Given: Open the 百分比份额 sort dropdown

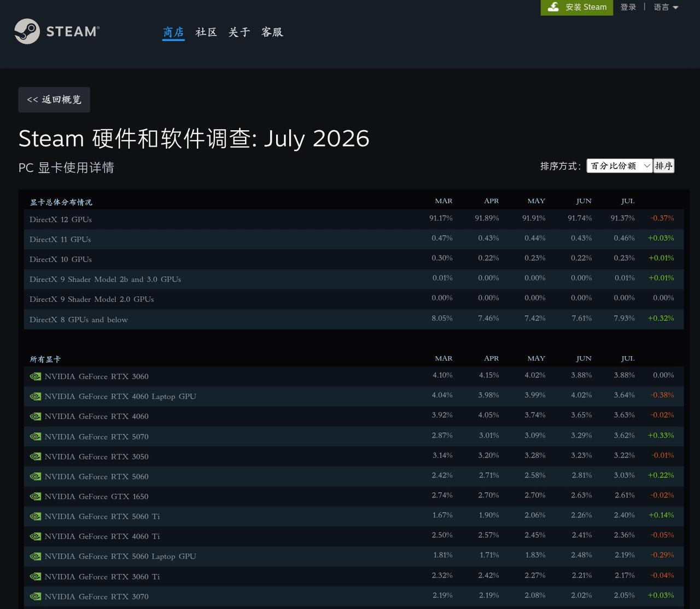Looking at the screenshot, I should coord(620,166).
